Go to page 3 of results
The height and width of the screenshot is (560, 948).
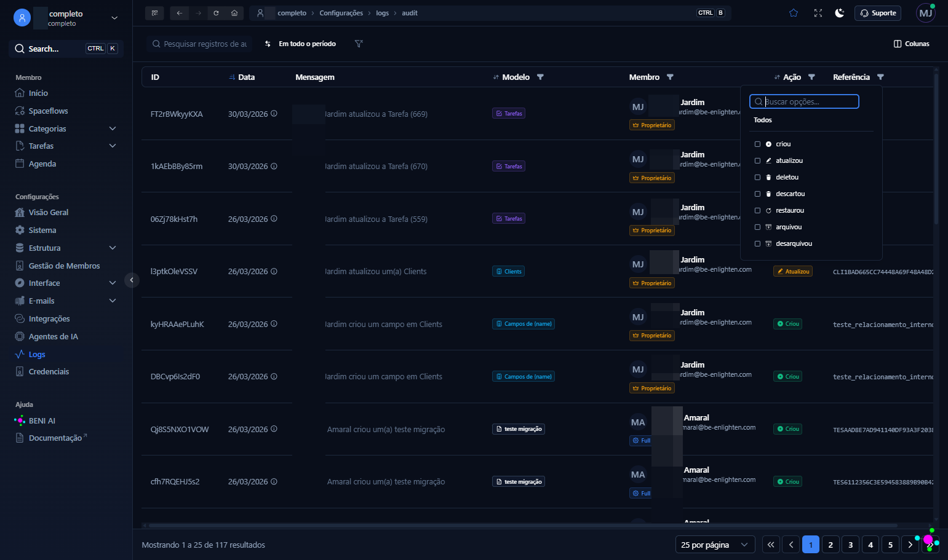[851, 545]
